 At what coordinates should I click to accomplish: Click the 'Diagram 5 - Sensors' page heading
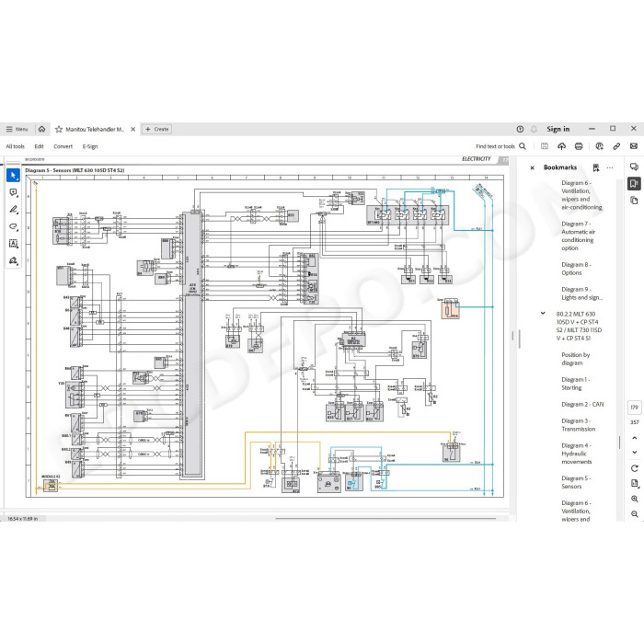click(75, 170)
